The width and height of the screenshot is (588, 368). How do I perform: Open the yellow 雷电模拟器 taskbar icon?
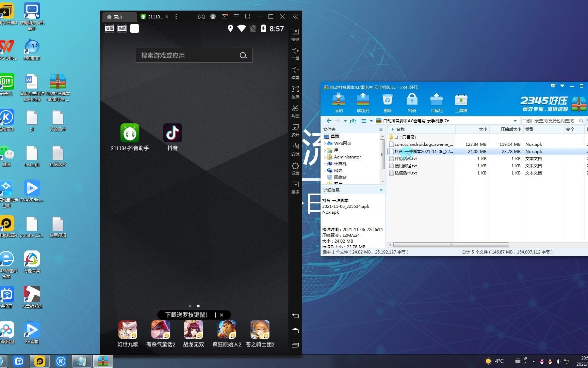pyautogui.click(x=40, y=361)
